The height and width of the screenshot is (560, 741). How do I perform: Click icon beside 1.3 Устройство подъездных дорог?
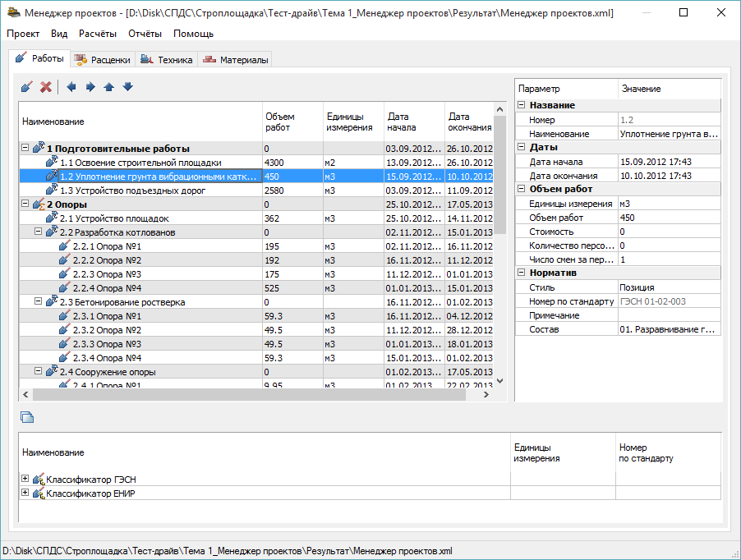[x=52, y=190]
